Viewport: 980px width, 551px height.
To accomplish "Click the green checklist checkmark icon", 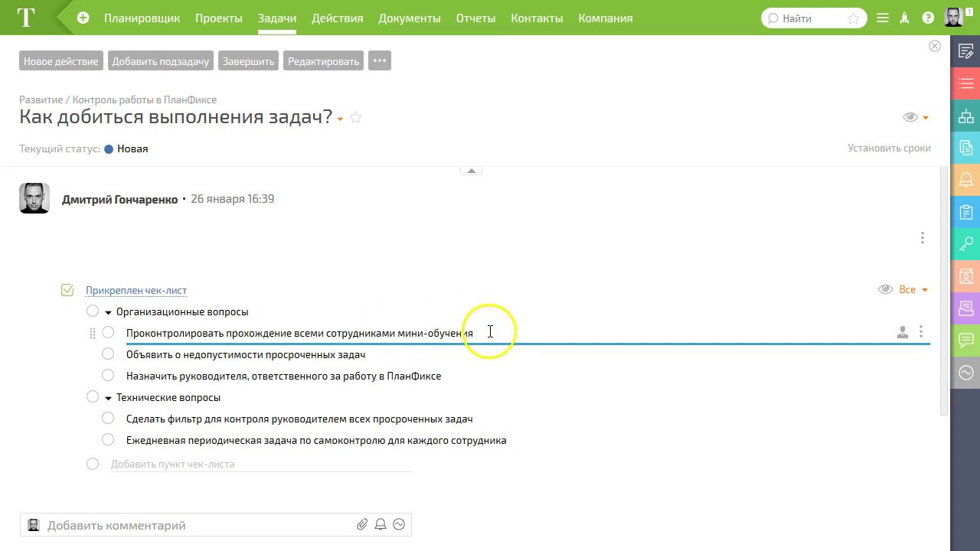I will 67,289.
